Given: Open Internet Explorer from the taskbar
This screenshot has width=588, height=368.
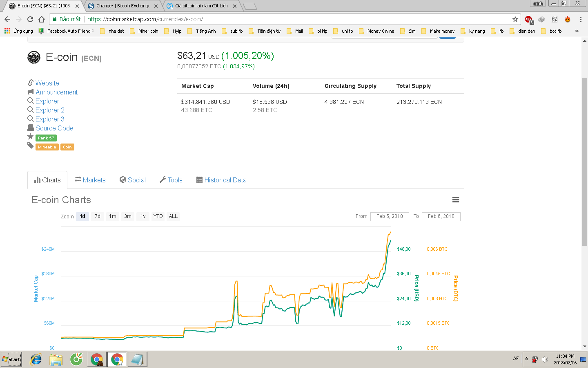Looking at the screenshot, I should point(36,359).
